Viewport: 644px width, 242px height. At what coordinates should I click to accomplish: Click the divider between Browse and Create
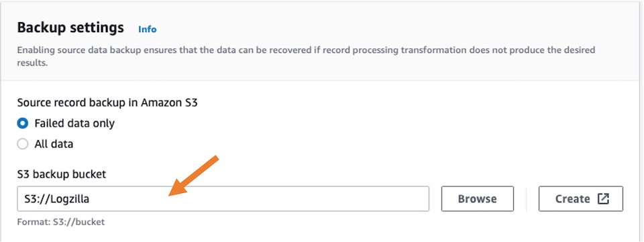click(526, 199)
